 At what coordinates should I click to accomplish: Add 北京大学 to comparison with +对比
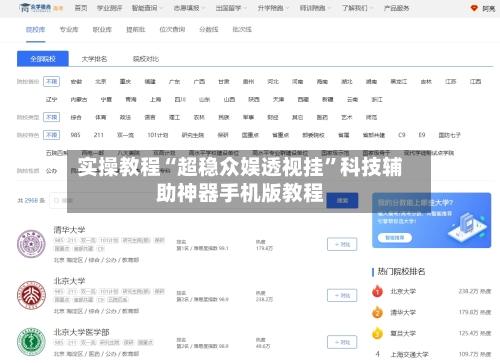point(342,295)
